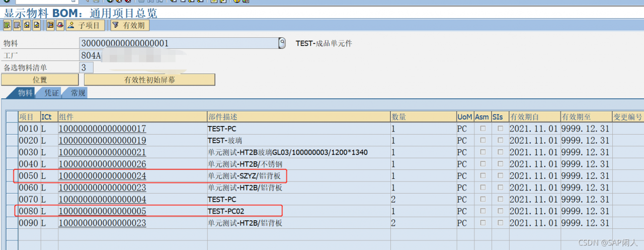
Task: Click the 有效期自 column header
Action: coord(534,116)
